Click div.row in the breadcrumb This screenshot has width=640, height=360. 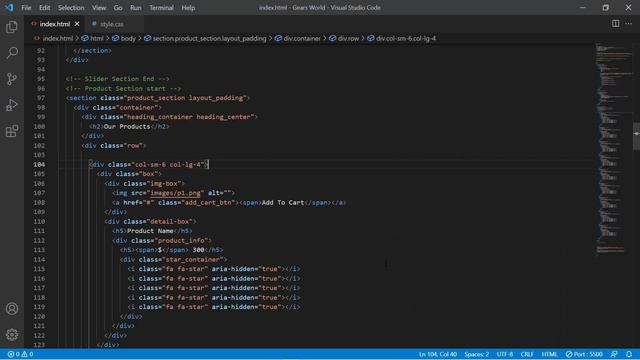point(348,38)
